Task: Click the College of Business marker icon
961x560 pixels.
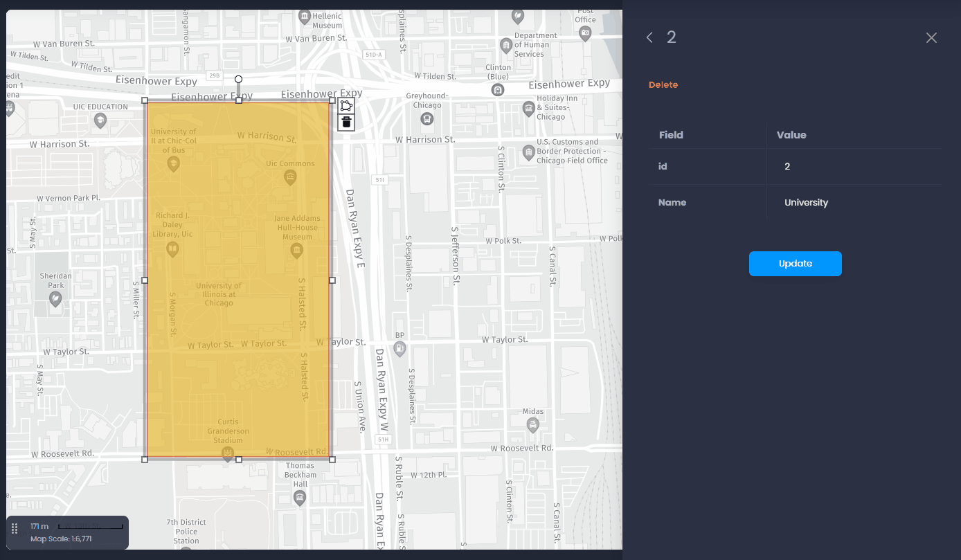Action: point(173,164)
